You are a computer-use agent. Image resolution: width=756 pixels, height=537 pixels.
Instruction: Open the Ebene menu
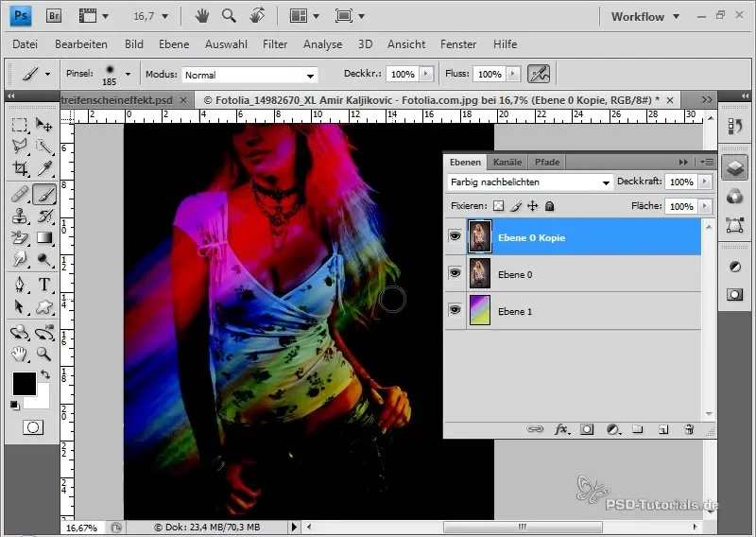(174, 44)
